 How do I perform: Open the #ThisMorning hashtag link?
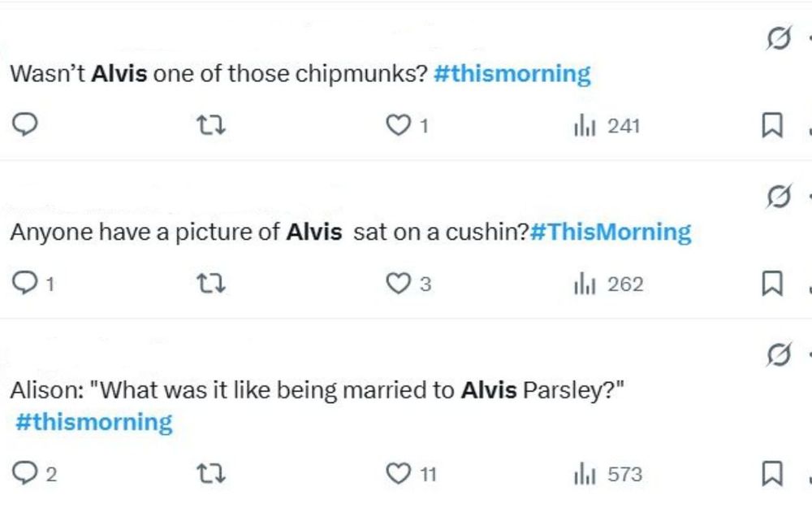coord(610,232)
